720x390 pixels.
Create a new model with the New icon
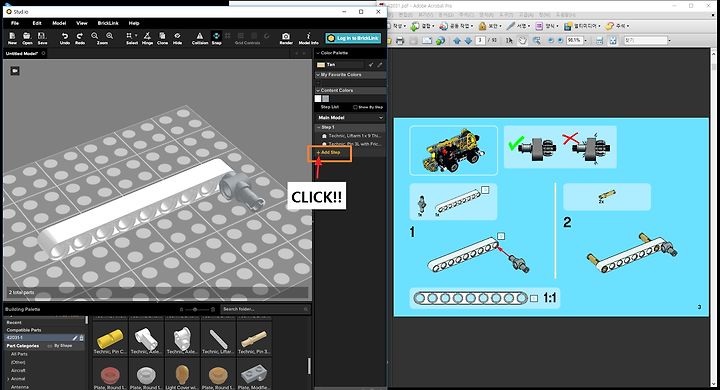tap(12, 38)
